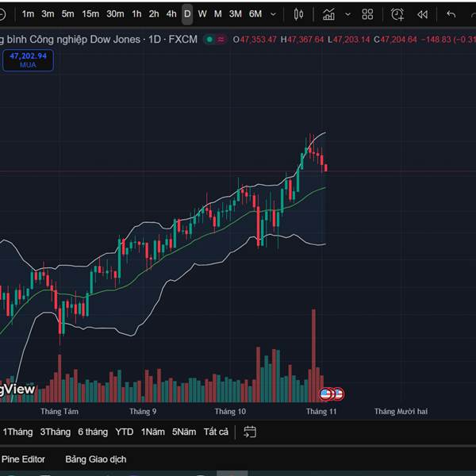The height and width of the screenshot is (476, 476).
Task: Click the green market status dot
Action: coord(209,40)
